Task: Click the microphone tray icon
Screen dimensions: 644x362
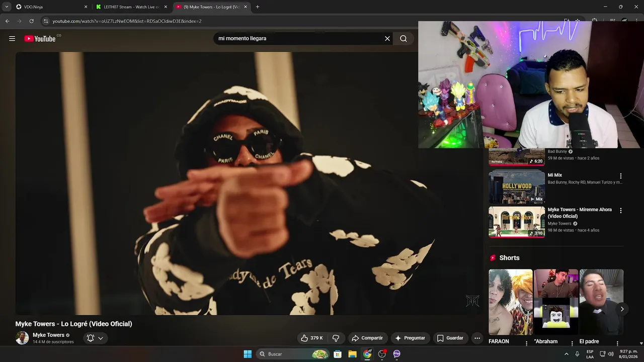Action: (x=577, y=354)
